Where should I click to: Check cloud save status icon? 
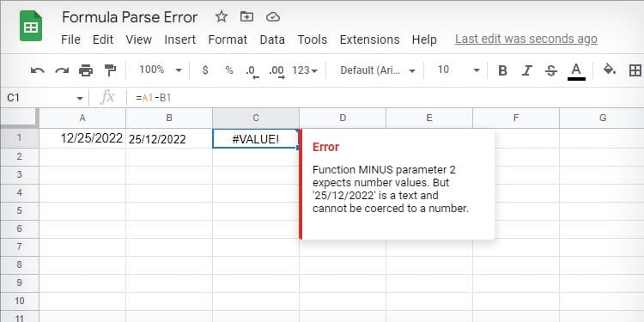(x=273, y=17)
